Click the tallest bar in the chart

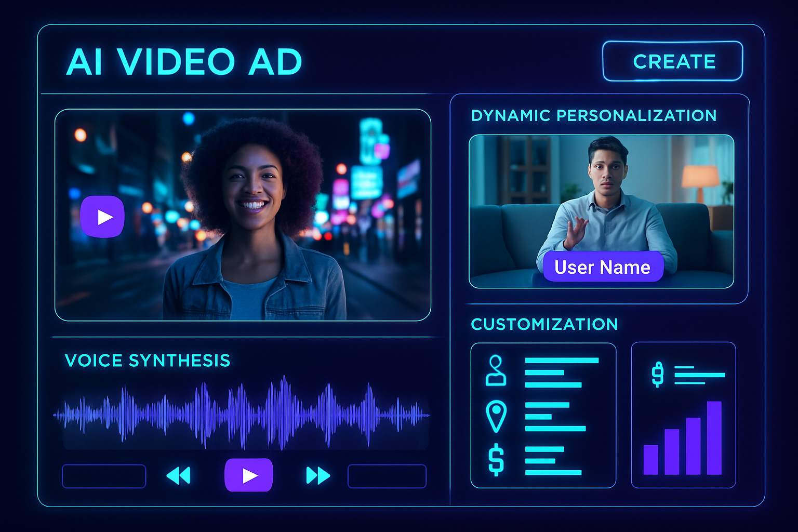pos(714,438)
